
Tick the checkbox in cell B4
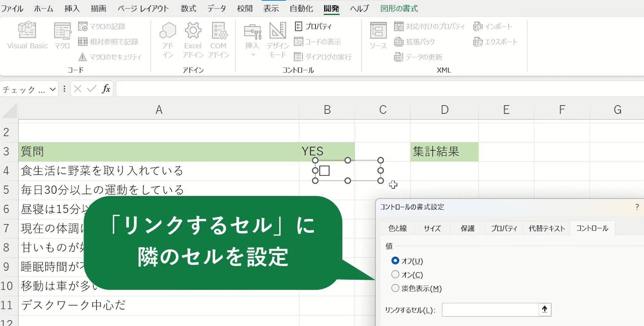(x=325, y=171)
